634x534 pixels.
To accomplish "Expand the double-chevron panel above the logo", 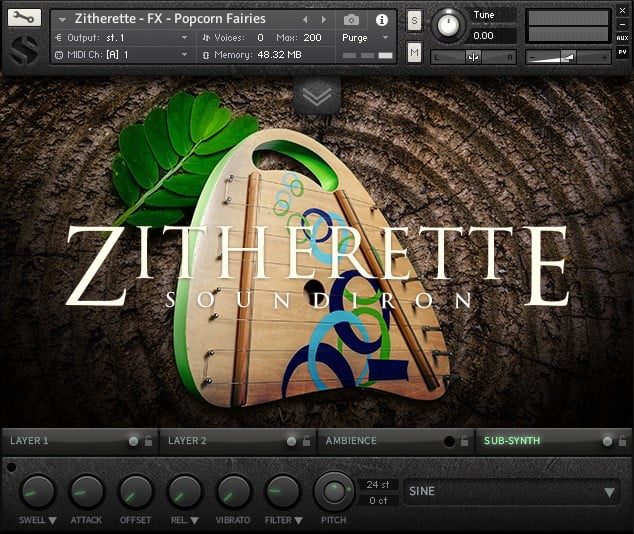I will (317, 94).
